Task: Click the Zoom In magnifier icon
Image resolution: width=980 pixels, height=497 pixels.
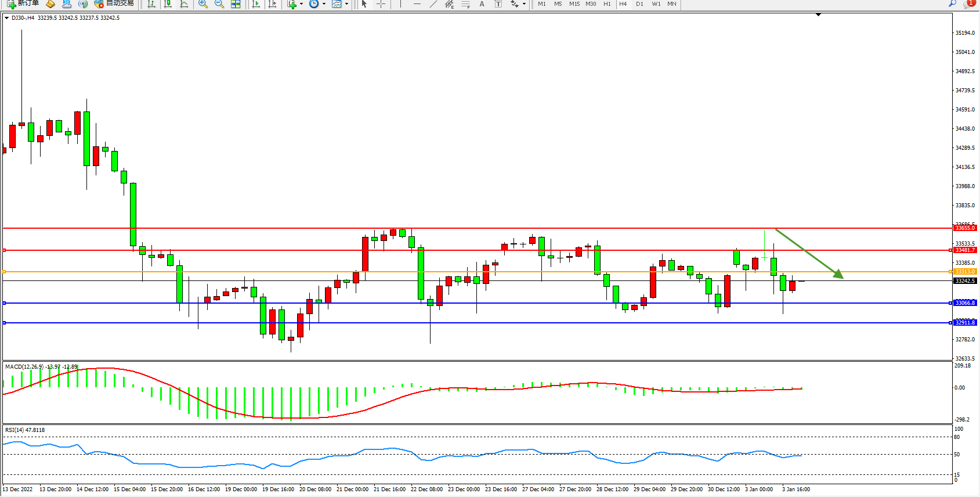Action: click(202, 4)
